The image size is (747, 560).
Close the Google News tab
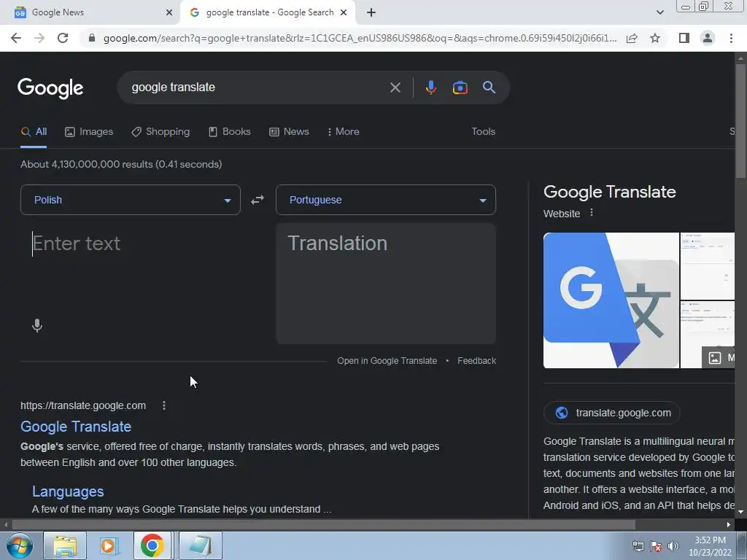pyautogui.click(x=169, y=12)
